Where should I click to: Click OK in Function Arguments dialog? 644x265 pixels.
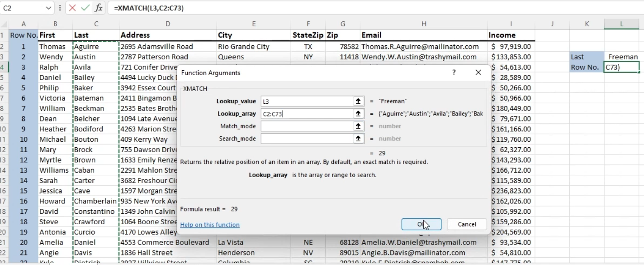[x=421, y=224]
